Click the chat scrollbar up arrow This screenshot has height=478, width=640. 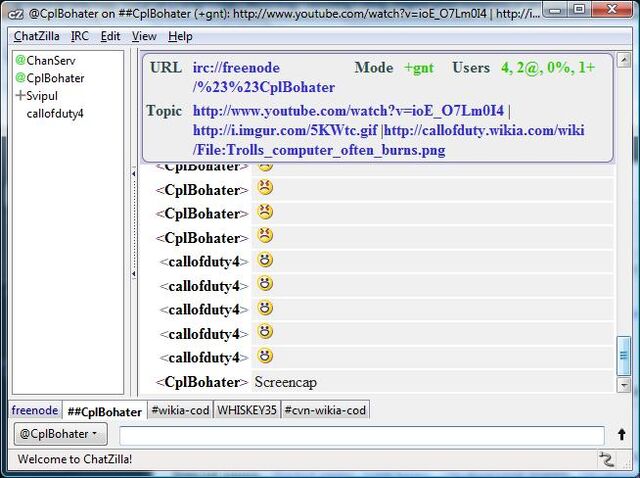624,60
